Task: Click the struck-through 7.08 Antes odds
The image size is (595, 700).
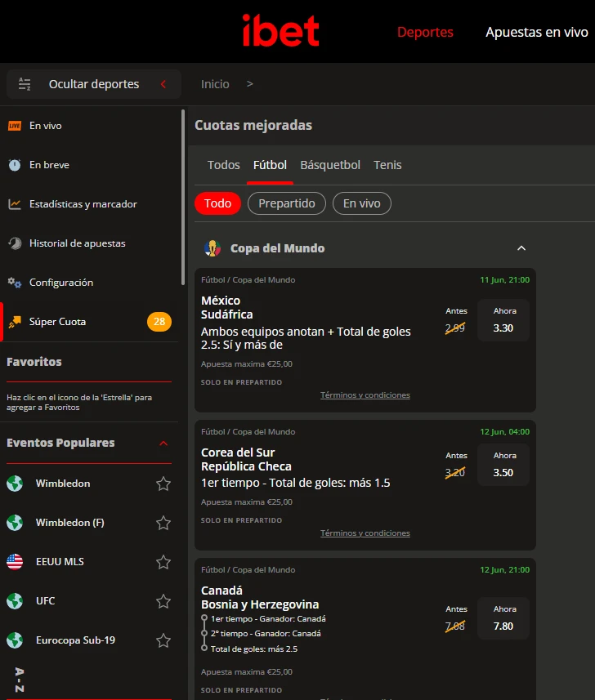Action: click(455, 626)
